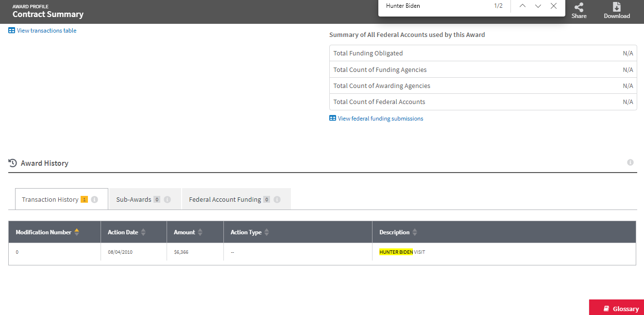Sort by Amount column
The width and height of the screenshot is (644, 315).
tap(200, 232)
